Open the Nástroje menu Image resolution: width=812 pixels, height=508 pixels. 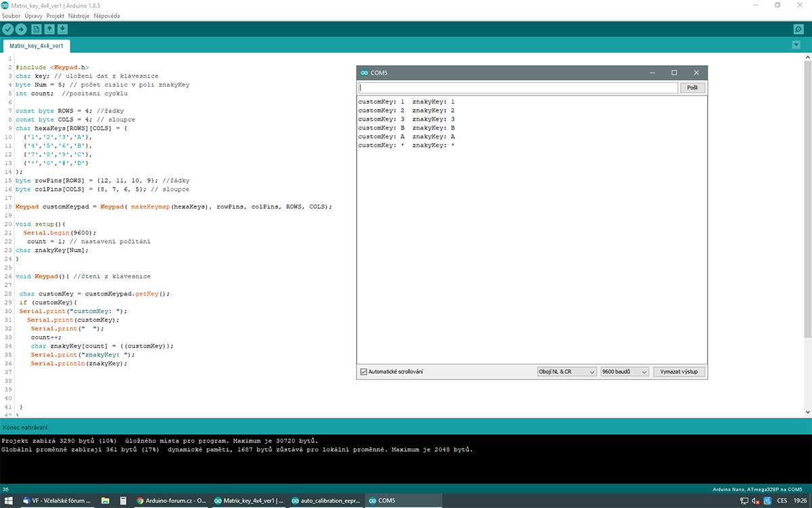point(78,16)
